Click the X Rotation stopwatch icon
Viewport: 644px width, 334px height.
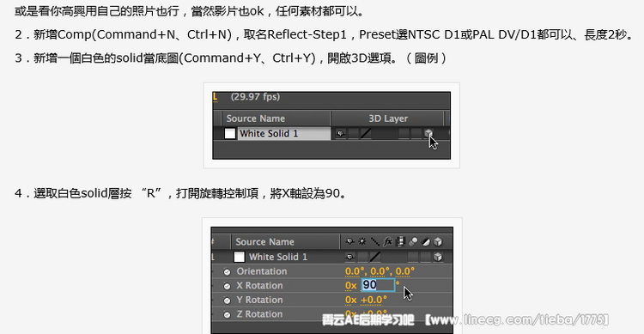[227, 286]
